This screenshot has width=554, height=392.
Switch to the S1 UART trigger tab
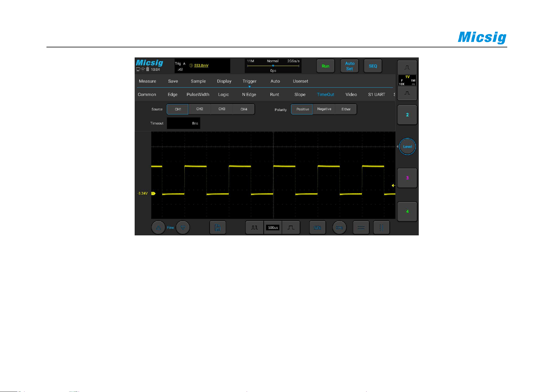pos(376,94)
